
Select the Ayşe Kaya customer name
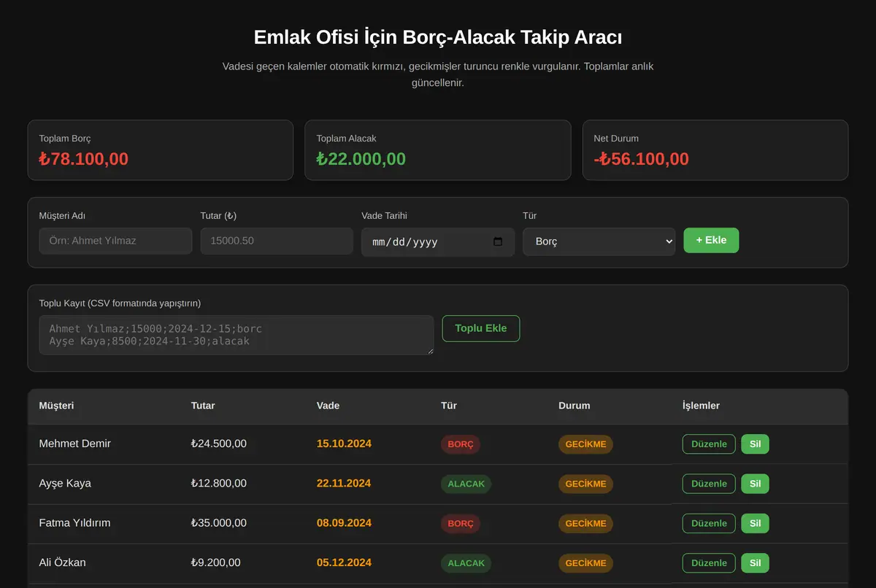click(65, 483)
